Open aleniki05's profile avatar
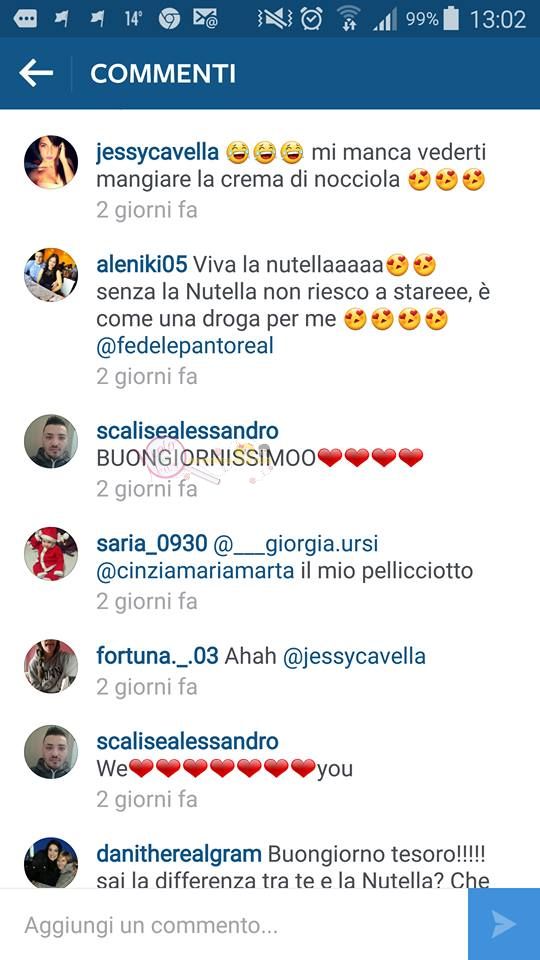Viewport: 540px width, 960px height. (x=51, y=275)
